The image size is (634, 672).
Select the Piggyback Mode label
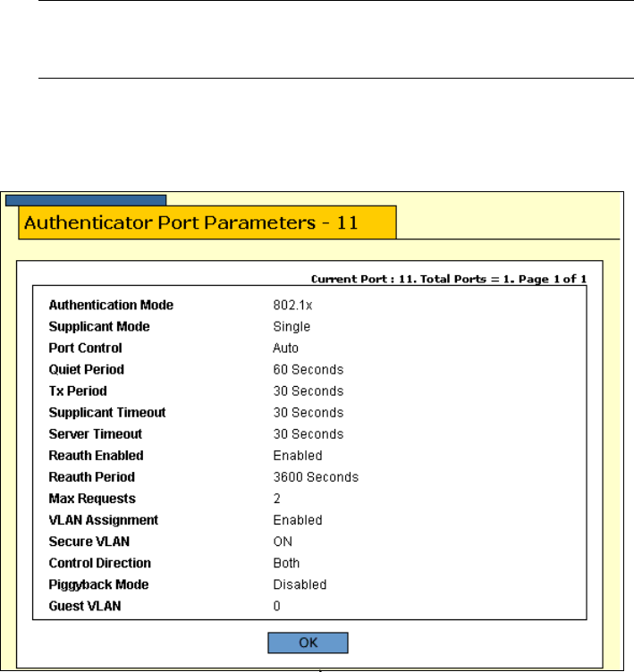click(x=98, y=584)
